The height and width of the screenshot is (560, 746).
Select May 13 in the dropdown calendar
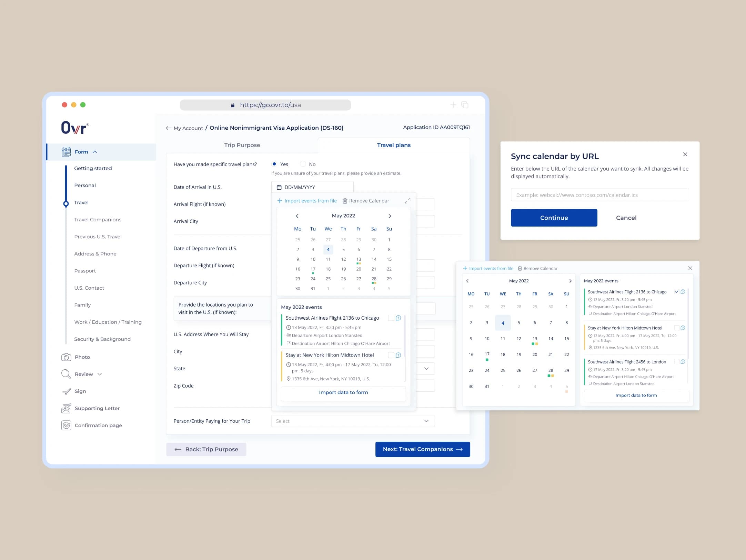(359, 260)
